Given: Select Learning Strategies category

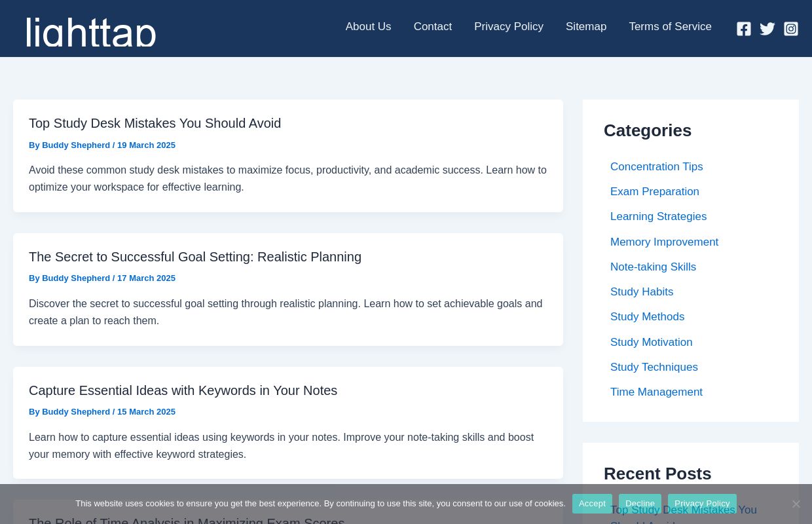Looking at the screenshot, I should [658, 217].
